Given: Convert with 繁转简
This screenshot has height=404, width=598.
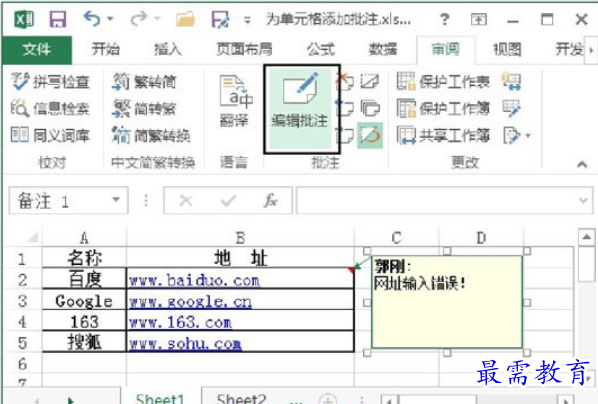Looking at the screenshot, I should 144,82.
